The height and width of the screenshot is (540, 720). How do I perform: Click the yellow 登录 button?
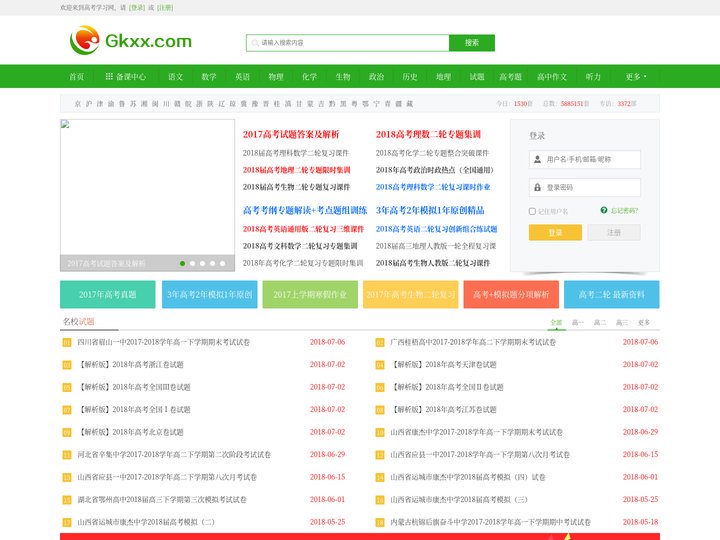tap(555, 232)
